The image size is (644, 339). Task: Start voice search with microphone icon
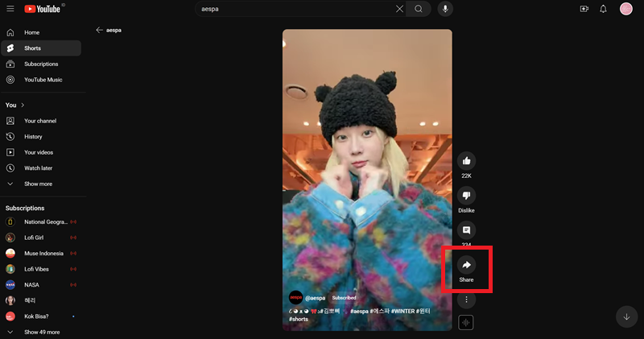tap(445, 9)
